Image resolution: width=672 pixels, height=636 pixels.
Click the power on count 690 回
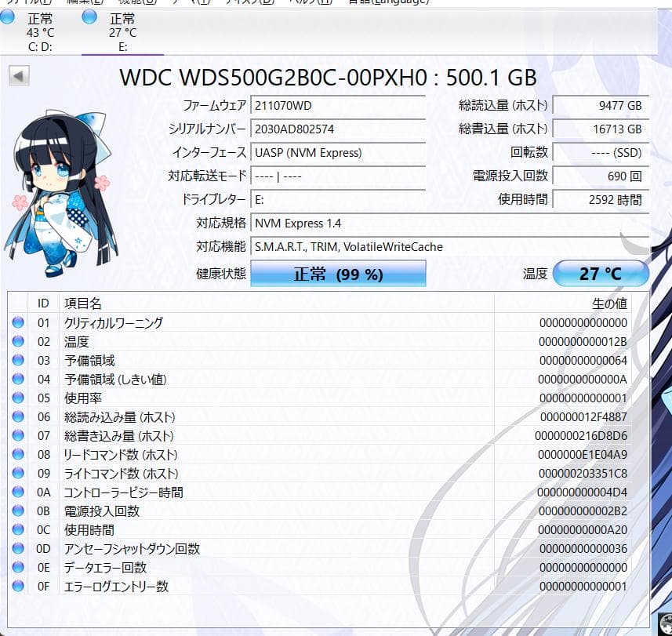tap(601, 176)
